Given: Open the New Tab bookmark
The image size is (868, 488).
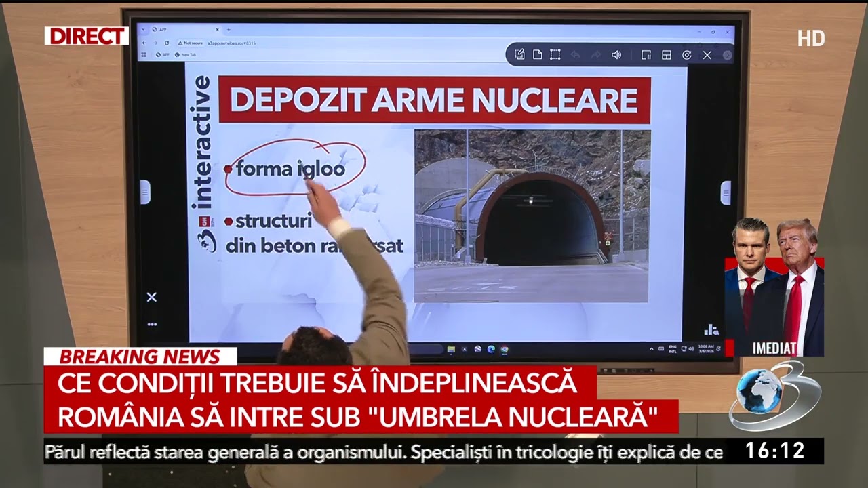Looking at the screenshot, I should (186, 54).
